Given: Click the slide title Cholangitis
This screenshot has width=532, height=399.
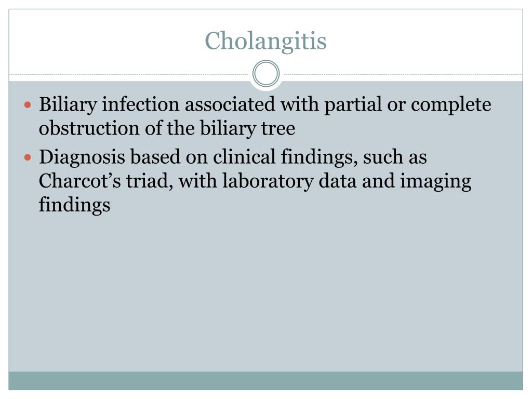Looking at the screenshot, I should click(265, 42).
